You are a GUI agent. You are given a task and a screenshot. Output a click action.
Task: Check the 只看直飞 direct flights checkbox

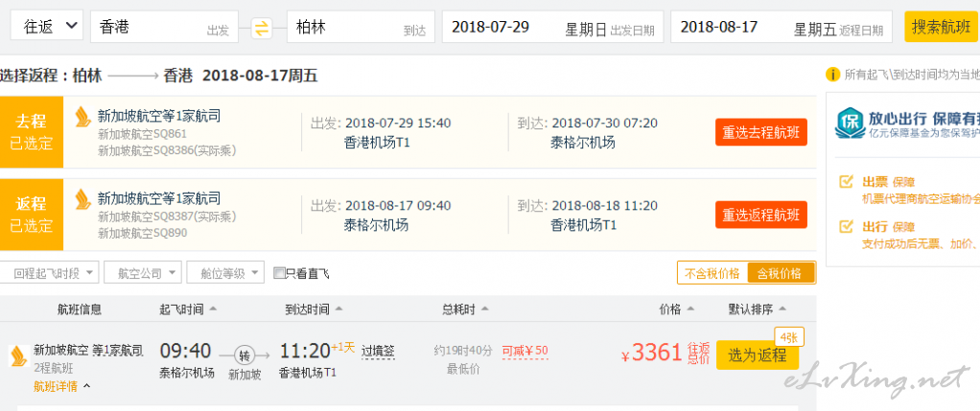click(x=278, y=273)
